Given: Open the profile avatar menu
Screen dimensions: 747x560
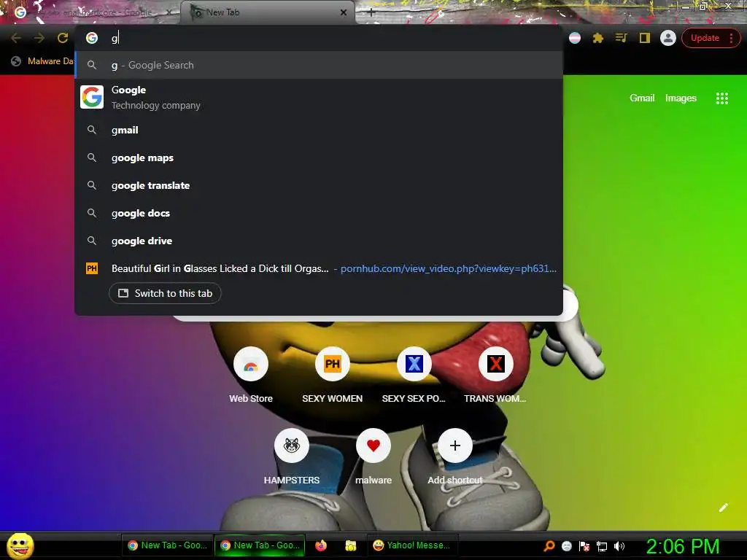Looking at the screenshot, I should (x=668, y=38).
